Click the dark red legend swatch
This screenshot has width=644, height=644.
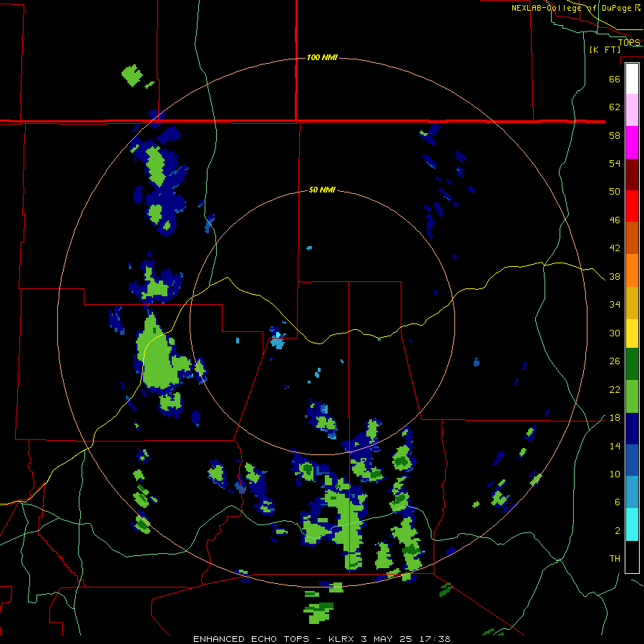[x=632, y=174]
